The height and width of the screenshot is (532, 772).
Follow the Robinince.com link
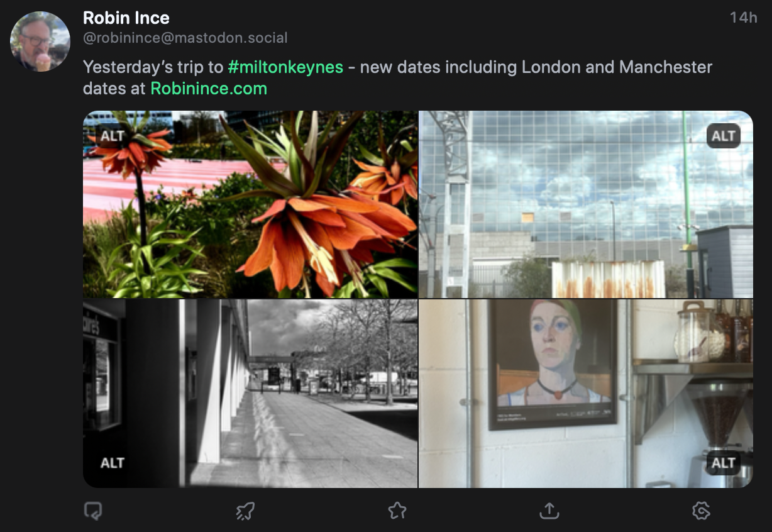pos(209,89)
